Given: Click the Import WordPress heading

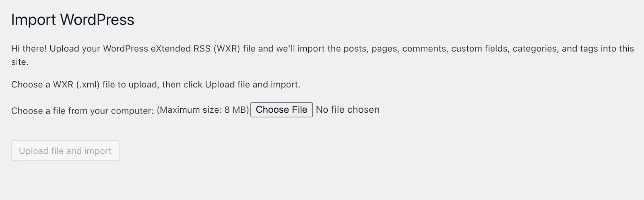Looking at the screenshot, I should click(x=72, y=20).
